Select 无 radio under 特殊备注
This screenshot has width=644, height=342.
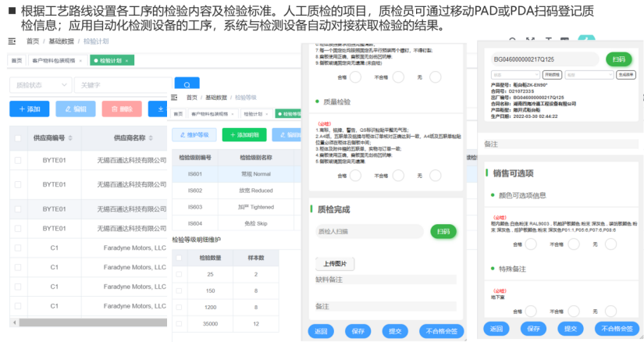612,310
